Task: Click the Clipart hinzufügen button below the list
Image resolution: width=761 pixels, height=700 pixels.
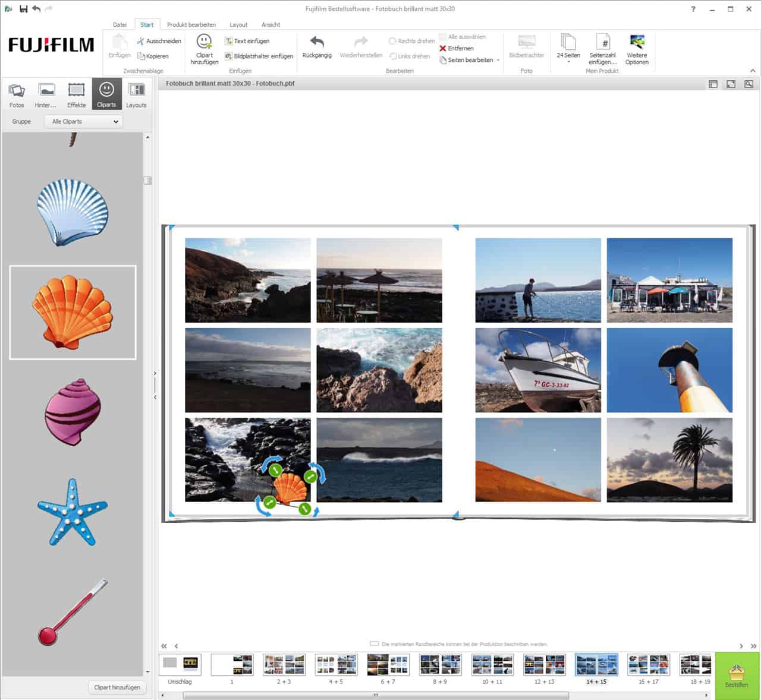Action: (117, 687)
